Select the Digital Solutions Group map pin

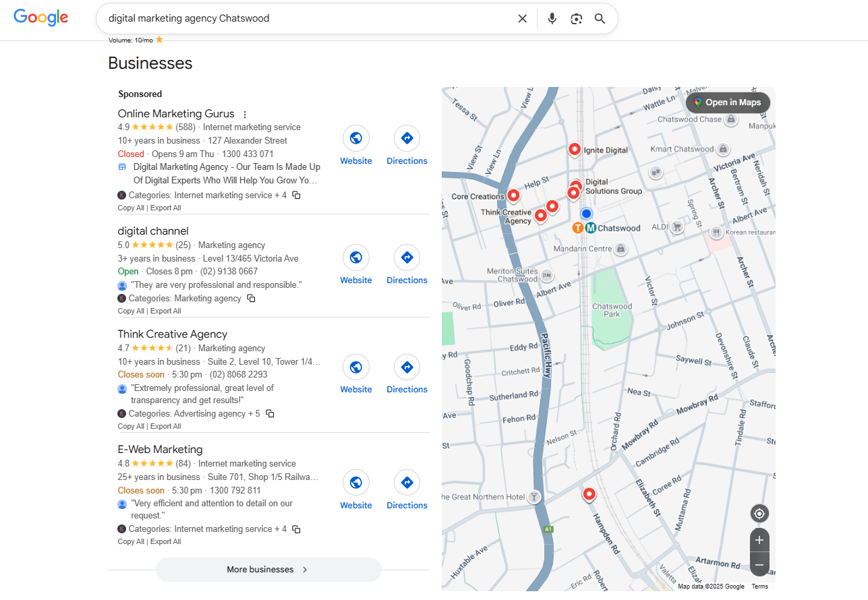coord(574,191)
